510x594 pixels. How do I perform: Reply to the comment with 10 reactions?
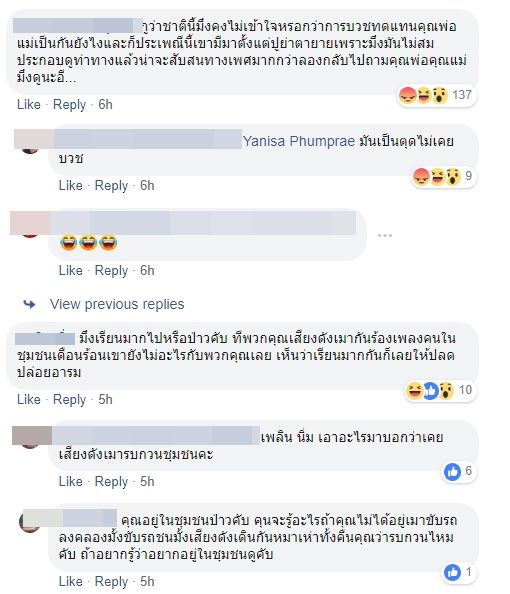(69, 399)
